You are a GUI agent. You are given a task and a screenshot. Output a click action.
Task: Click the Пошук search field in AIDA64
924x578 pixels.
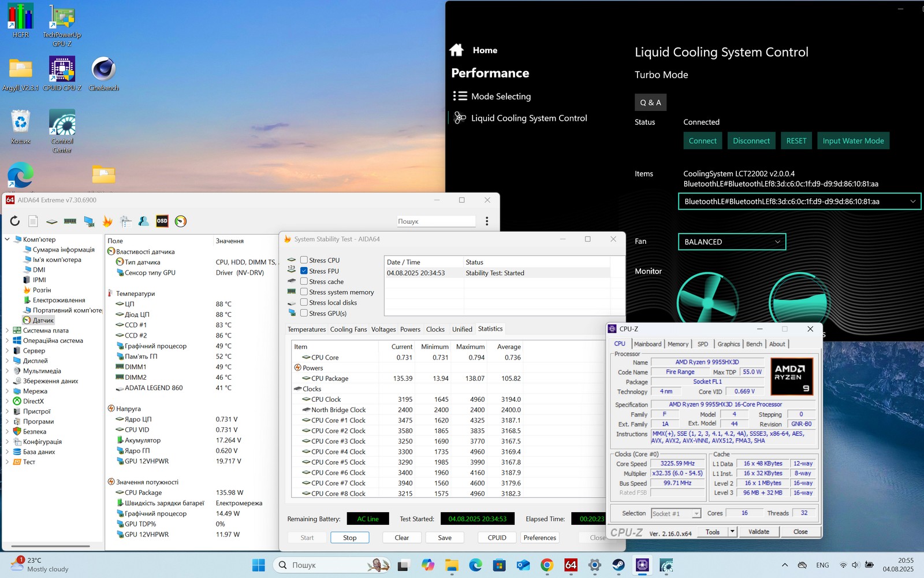coord(436,221)
